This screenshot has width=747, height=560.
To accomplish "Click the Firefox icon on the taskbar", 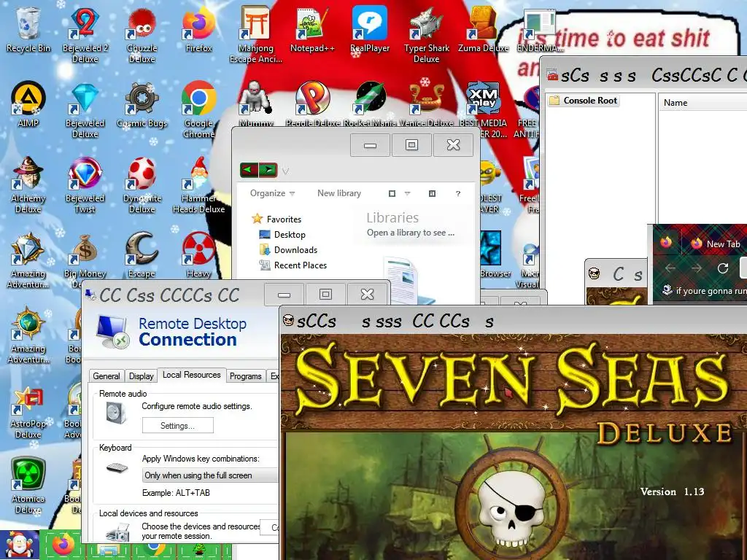I will tap(63, 545).
